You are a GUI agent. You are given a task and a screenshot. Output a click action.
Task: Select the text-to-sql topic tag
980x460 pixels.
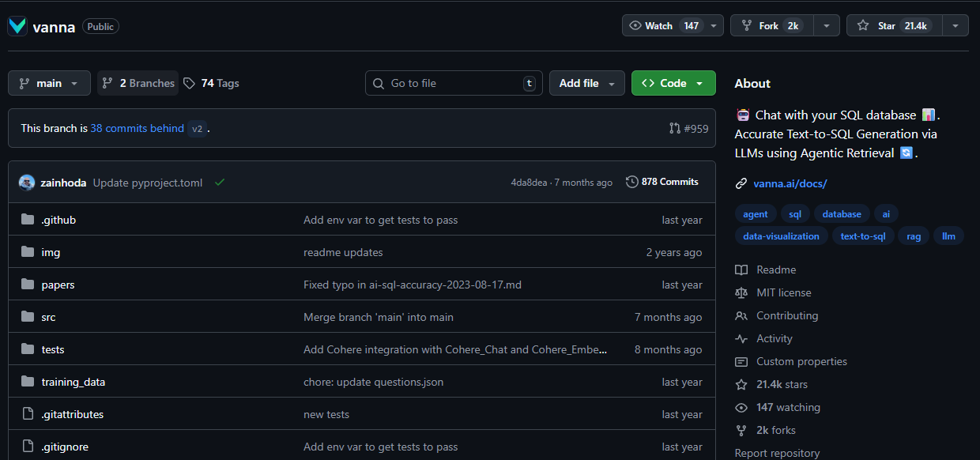pos(863,236)
